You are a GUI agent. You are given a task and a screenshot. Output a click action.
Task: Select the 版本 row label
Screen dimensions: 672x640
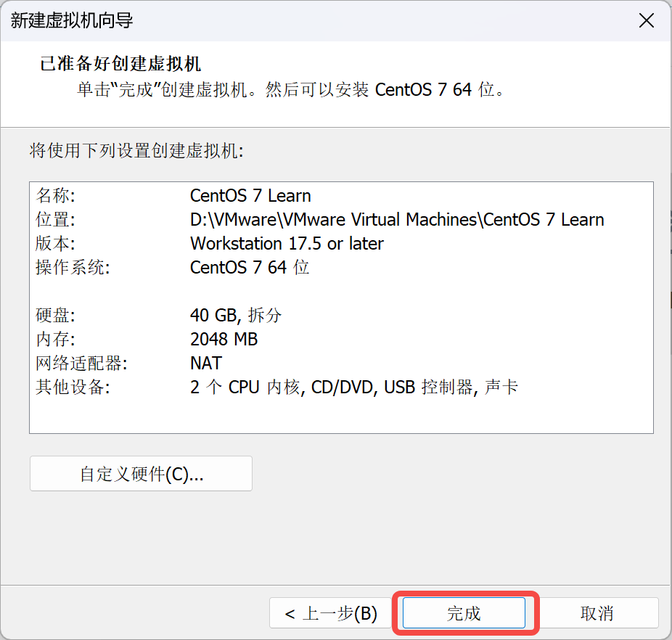click(x=55, y=244)
